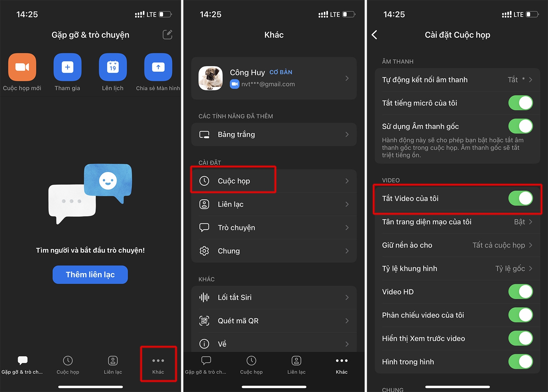Viewport: 548px width, 392px height.
Task: Tap the CƠ BẢN account badge
Action: point(281,72)
